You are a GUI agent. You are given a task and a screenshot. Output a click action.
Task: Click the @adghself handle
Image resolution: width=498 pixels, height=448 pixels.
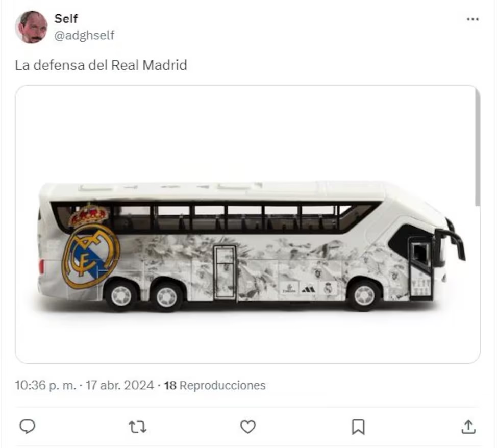pyautogui.click(x=84, y=35)
